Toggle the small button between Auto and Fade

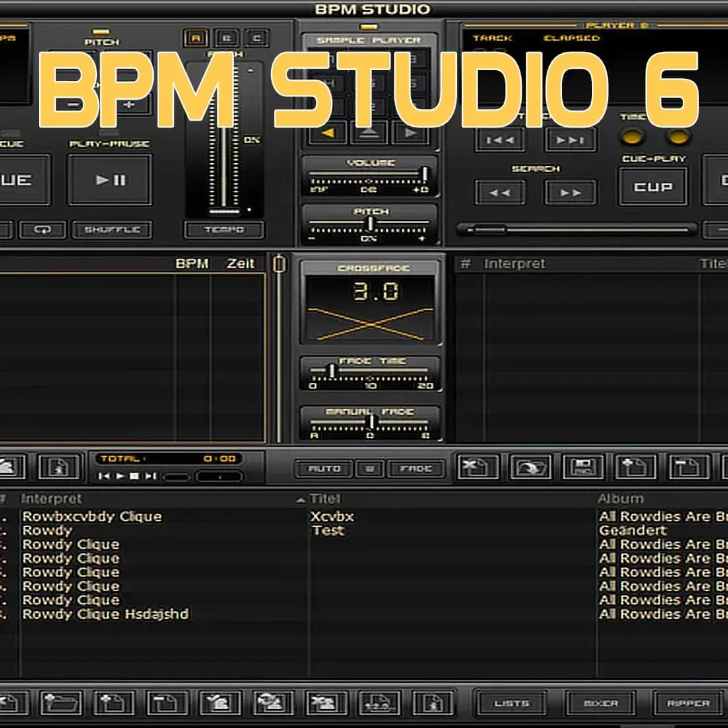click(x=369, y=469)
